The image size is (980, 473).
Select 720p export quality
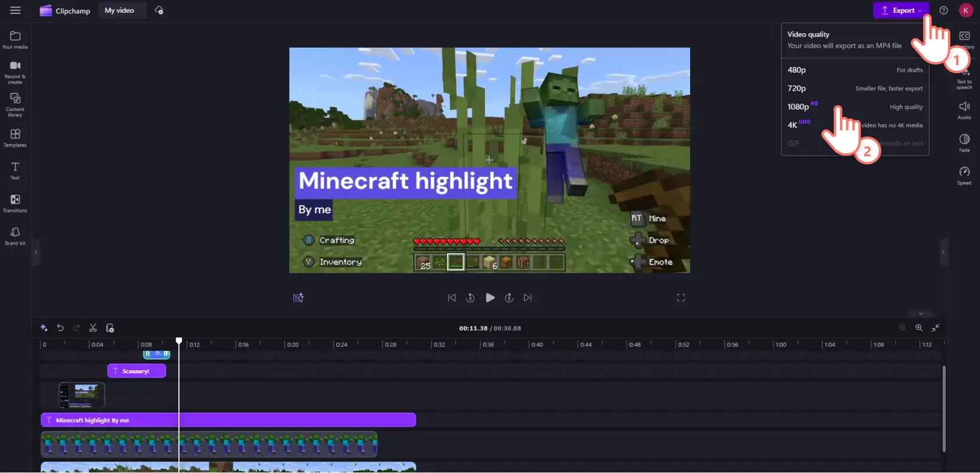point(855,88)
